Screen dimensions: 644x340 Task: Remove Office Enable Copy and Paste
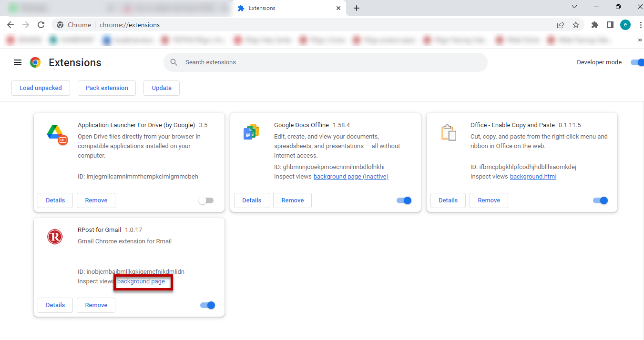point(489,200)
